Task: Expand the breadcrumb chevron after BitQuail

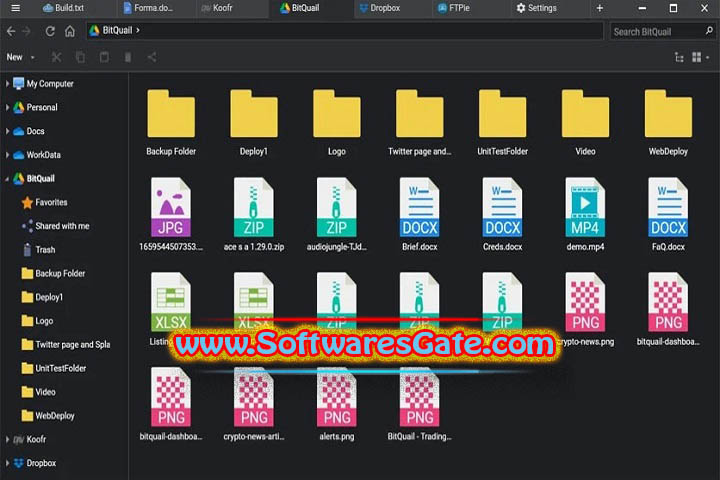Action: tap(138, 31)
